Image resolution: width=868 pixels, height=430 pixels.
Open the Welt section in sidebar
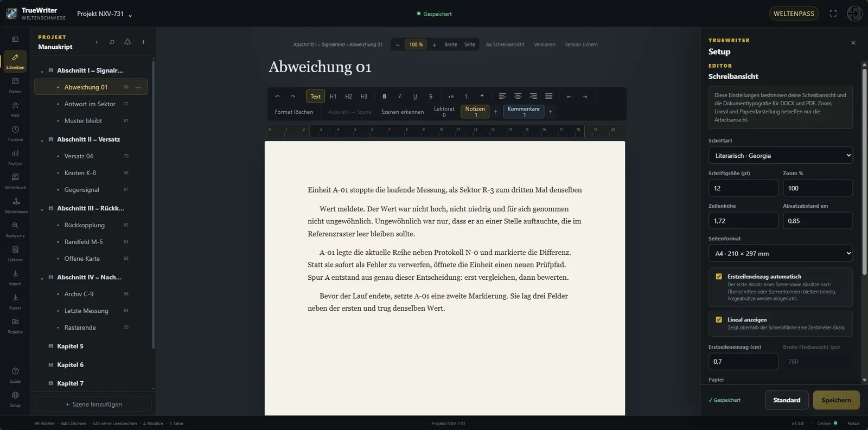pyautogui.click(x=15, y=109)
